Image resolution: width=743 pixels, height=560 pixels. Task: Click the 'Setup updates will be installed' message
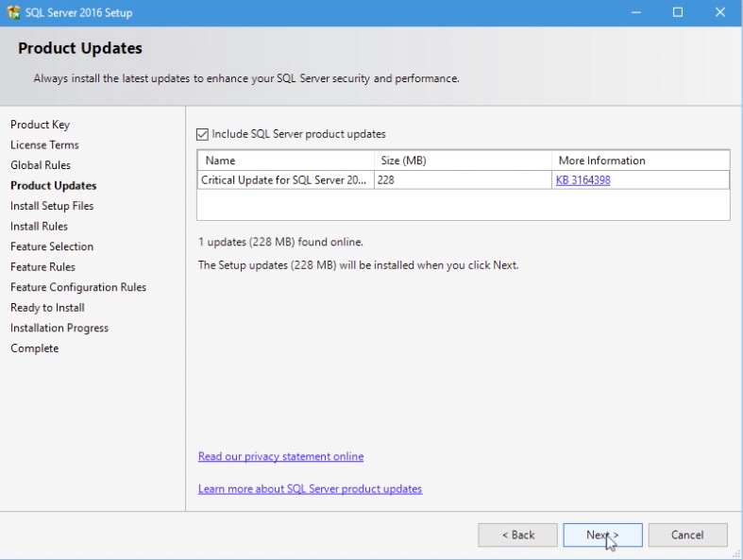[358, 265]
